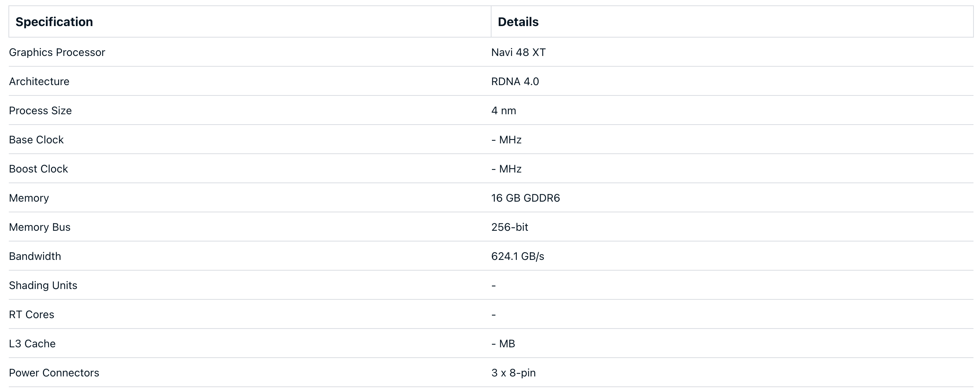Select the Shading Units label
The width and height of the screenshot is (980, 391).
(x=43, y=285)
